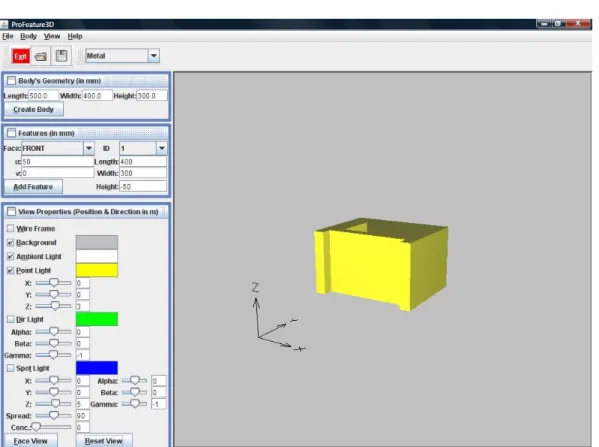Click the Dir Light Alpha slider
This screenshot has height=447, width=599.
coord(53,332)
